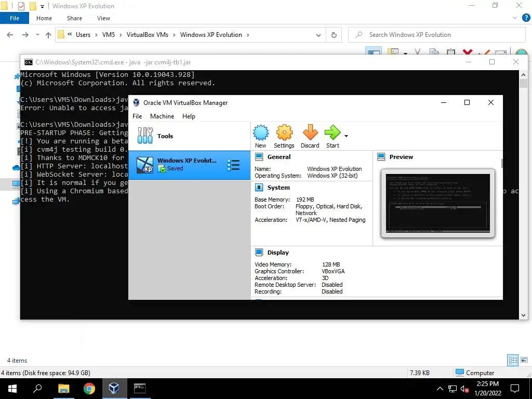Open VirtualBox Machine menu
This screenshot has height=399, width=532.
[x=162, y=116]
